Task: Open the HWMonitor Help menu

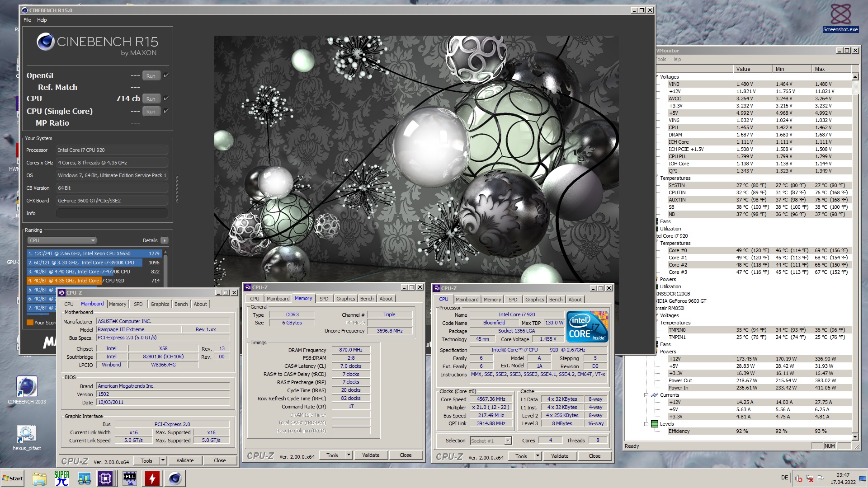Action: (676, 59)
